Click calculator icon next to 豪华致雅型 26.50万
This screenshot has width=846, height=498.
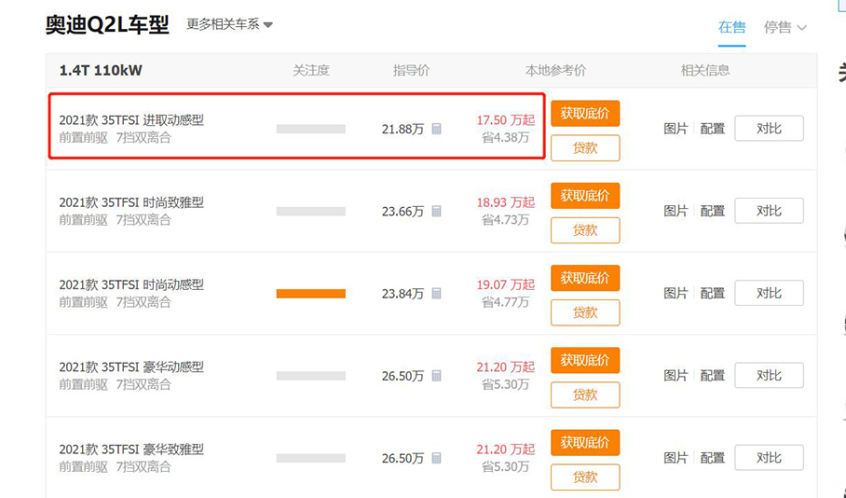coord(436,458)
